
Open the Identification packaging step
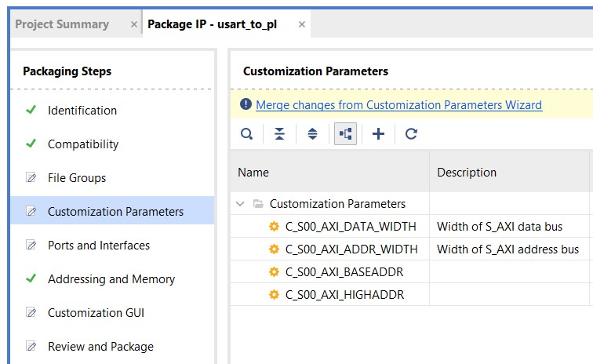[x=82, y=111]
